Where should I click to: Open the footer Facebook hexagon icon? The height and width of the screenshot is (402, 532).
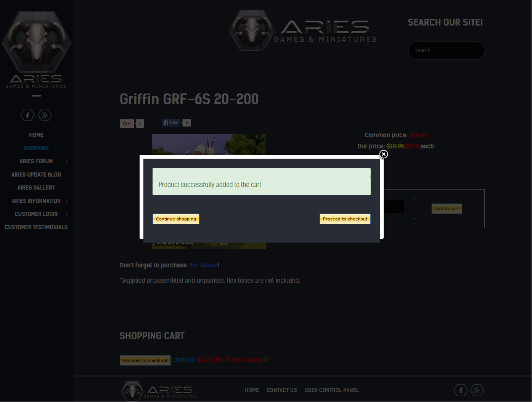tap(461, 390)
